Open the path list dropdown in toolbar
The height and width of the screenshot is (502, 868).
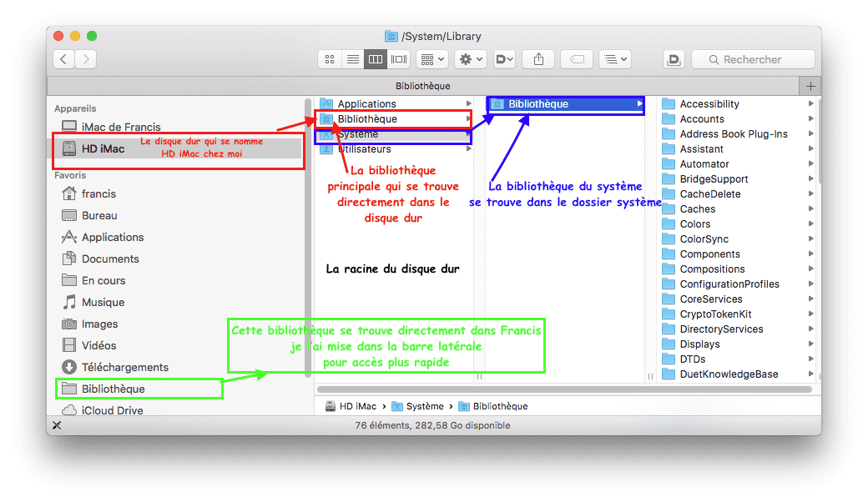[x=615, y=59]
